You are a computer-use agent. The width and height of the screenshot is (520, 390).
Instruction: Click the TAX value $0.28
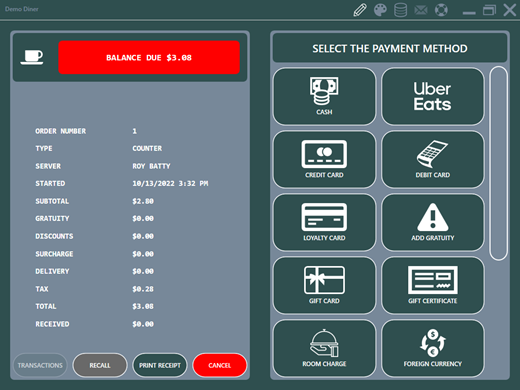[x=143, y=289]
